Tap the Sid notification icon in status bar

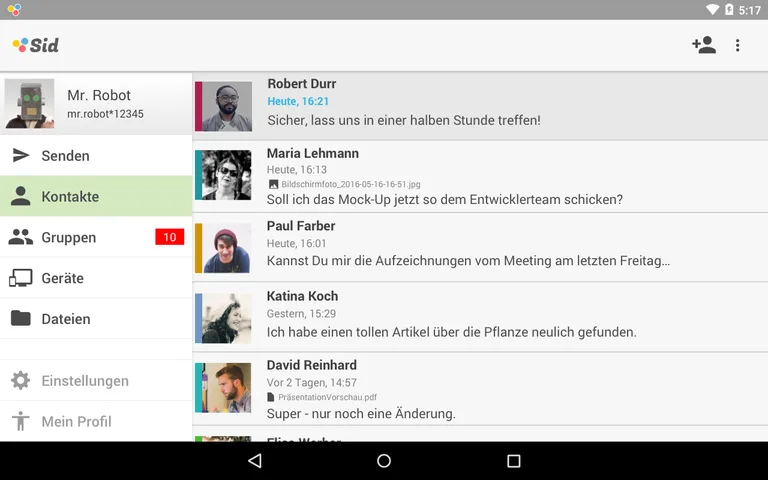click(x=14, y=9)
